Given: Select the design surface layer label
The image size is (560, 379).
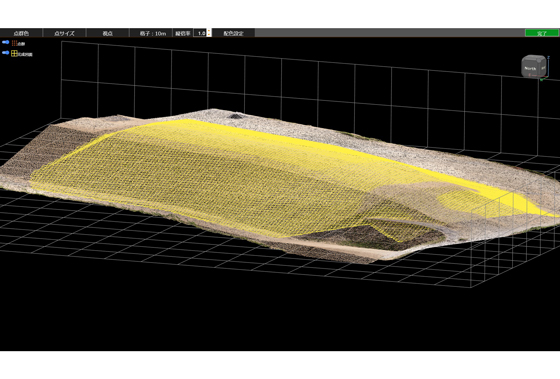Looking at the screenshot, I should (x=25, y=54).
